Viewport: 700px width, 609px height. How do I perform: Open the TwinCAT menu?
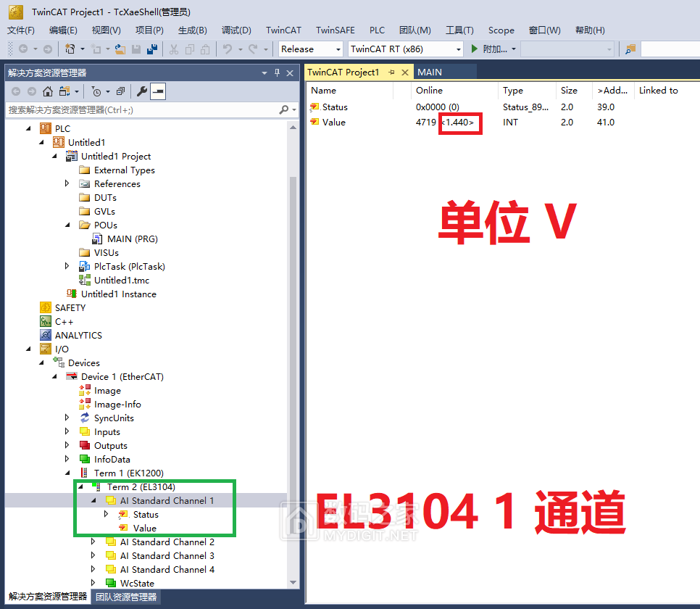pyautogui.click(x=283, y=30)
